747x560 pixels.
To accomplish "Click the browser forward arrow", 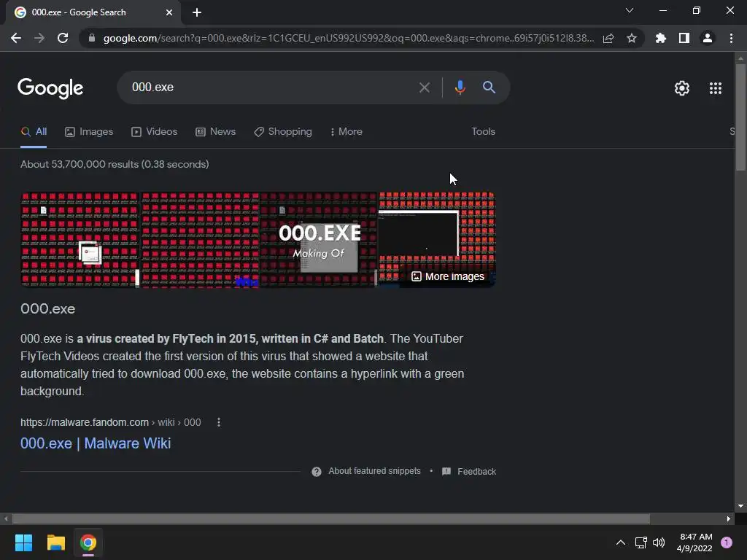I will coord(39,38).
